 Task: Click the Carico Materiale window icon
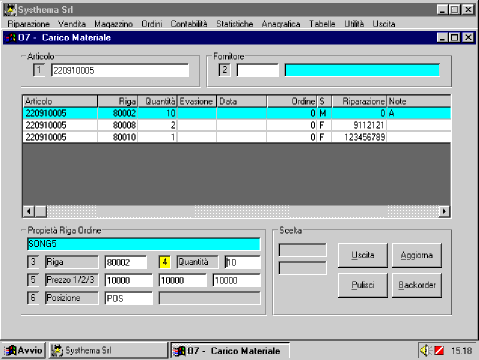click(11, 38)
